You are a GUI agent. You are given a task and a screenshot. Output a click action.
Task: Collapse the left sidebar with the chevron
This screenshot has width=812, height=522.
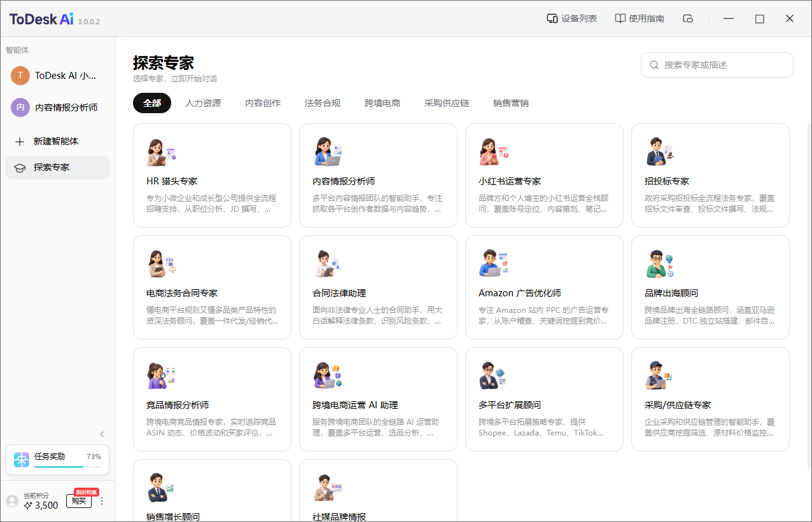(102, 434)
